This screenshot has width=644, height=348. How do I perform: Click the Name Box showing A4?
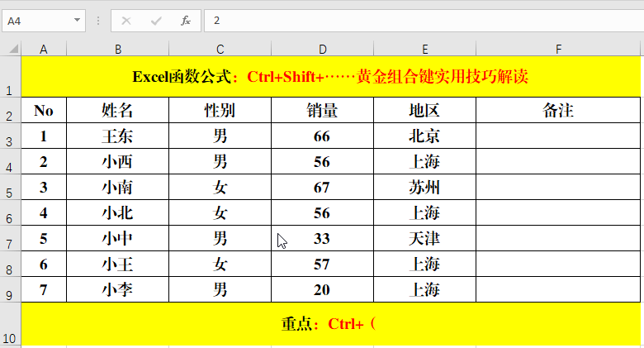click(44, 21)
